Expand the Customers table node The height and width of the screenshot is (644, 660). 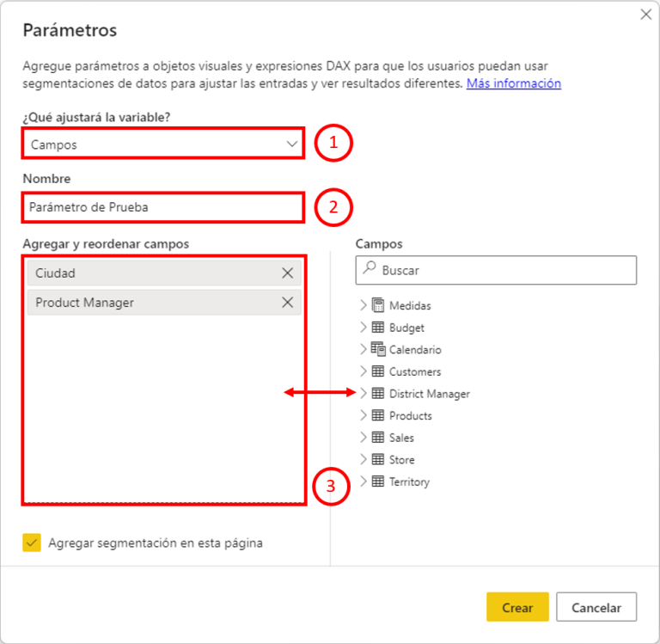[364, 371]
